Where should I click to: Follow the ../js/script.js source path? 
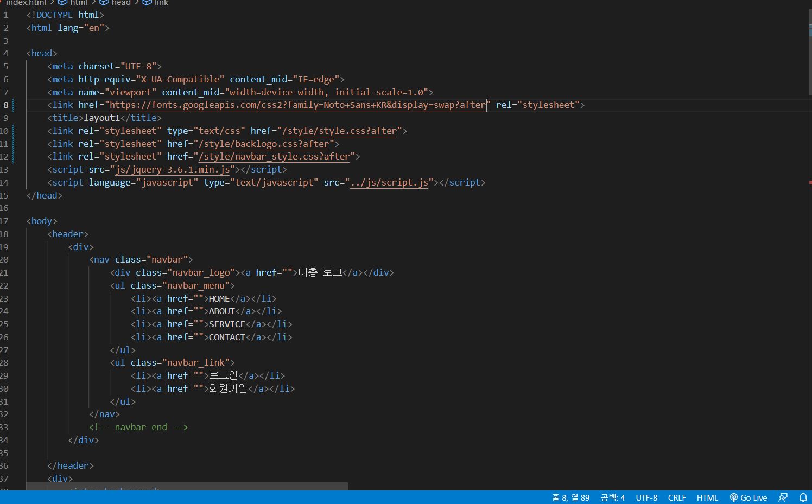[389, 182]
